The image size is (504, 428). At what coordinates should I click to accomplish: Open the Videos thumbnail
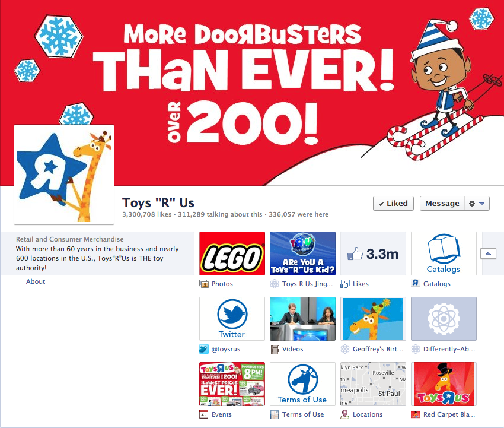[x=302, y=319]
